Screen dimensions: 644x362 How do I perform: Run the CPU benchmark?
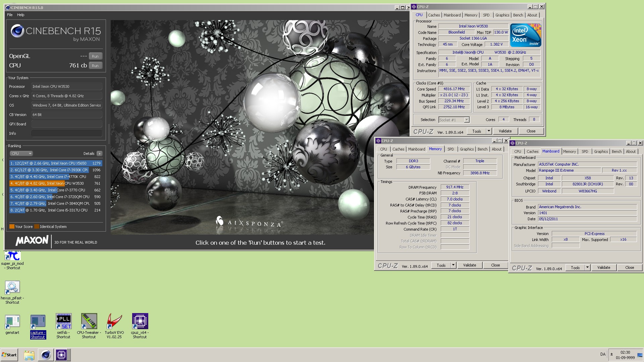95,66
